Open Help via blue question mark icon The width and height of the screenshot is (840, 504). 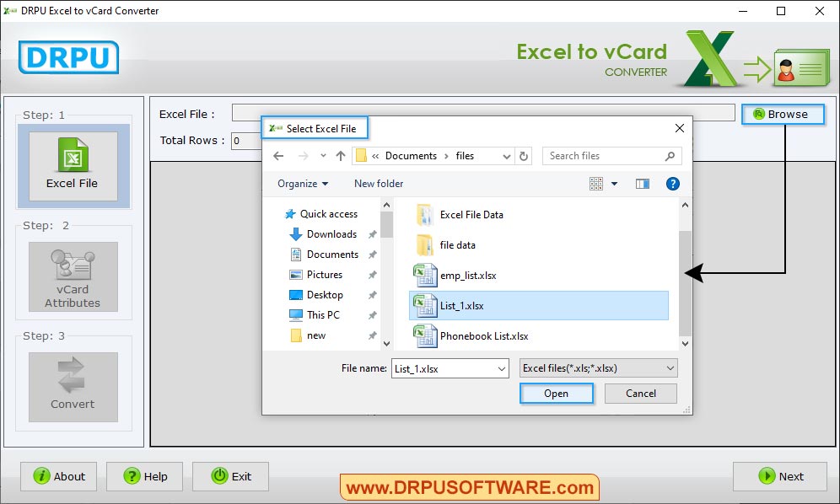(x=672, y=184)
